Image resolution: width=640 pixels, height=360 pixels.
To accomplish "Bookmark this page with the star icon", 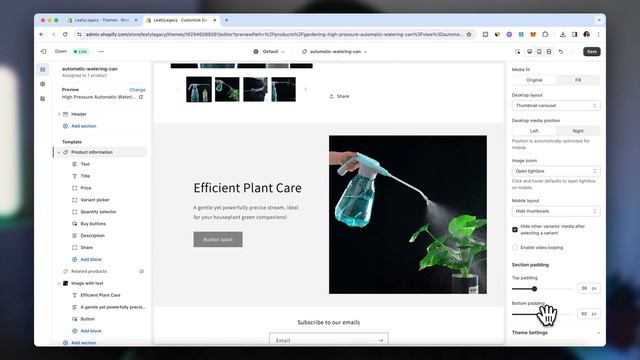I will coord(469,35).
